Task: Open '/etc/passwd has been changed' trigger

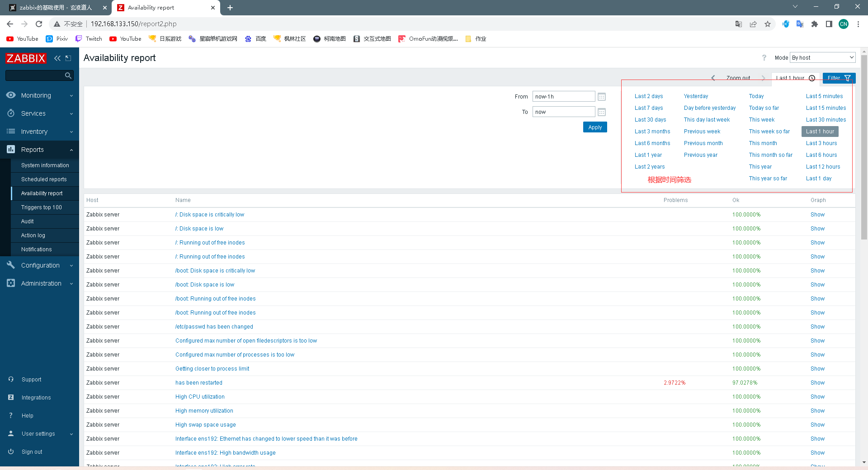Action: point(214,327)
